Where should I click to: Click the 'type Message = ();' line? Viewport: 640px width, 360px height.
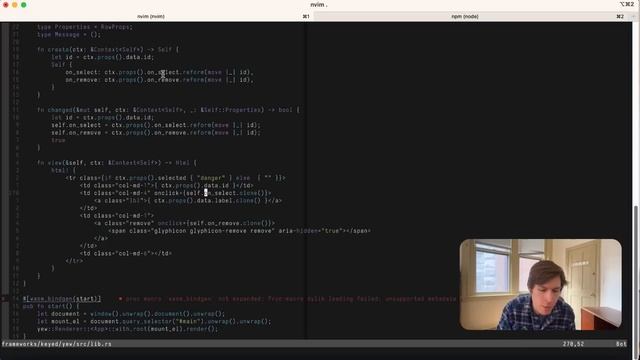[69, 35]
